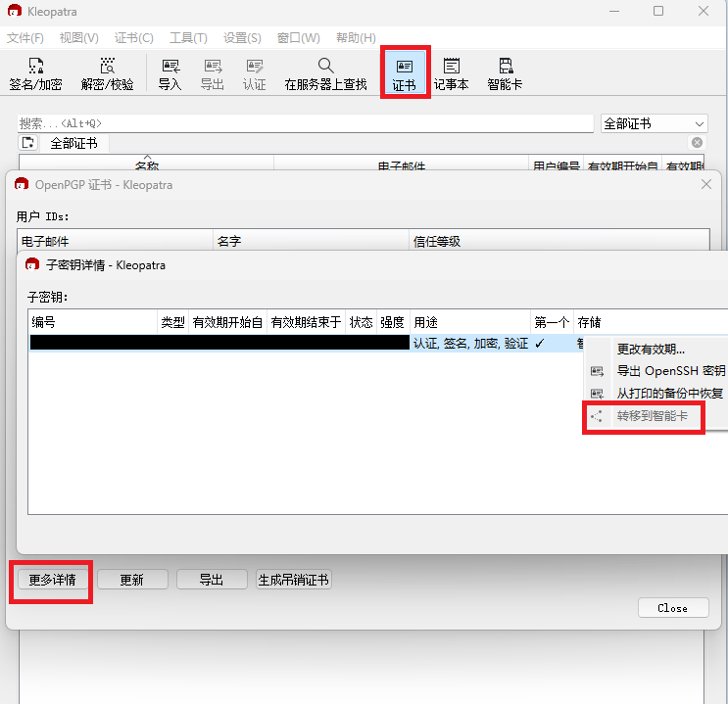This screenshot has width=728, height=704.
Task: Open the 证书(C) menu
Action: [x=133, y=37]
